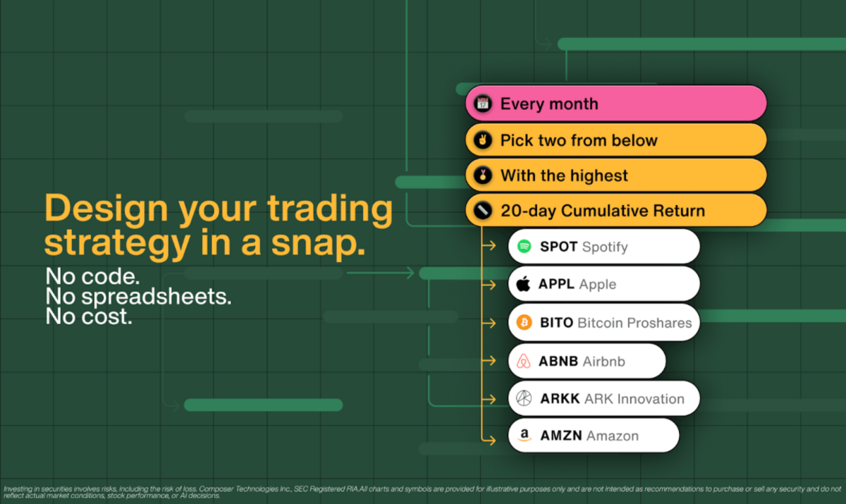The width and height of the screenshot is (846, 504).
Task: Select the AMZN Amazon asset row
Action: point(593,436)
